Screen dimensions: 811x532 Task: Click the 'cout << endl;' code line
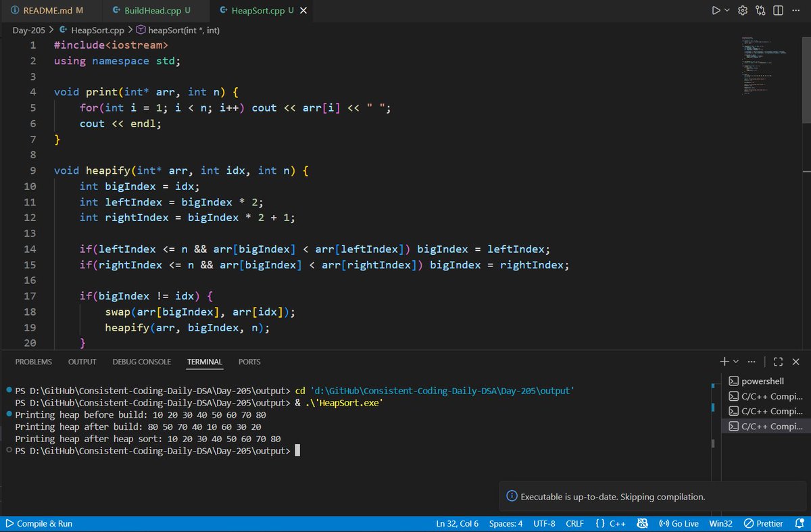click(x=120, y=124)
